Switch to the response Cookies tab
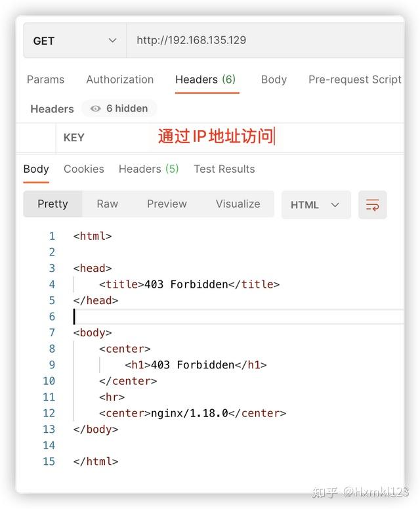 84,169
